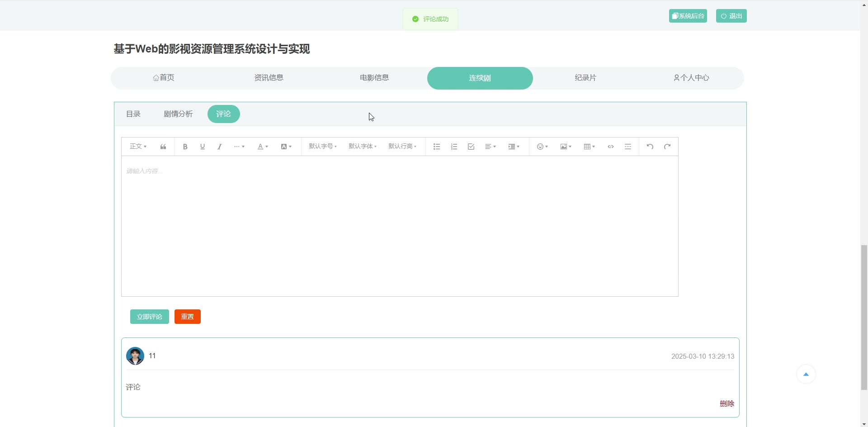This screenshot has height=427, width=868.
Task: Click inside the comment text editor area
Action: tap(400, 226)
